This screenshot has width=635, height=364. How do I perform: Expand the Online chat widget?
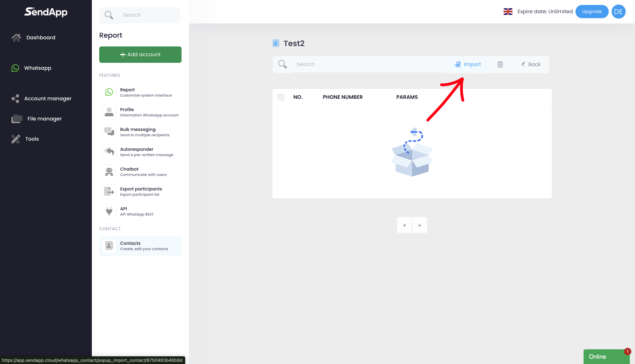(606, 356)
